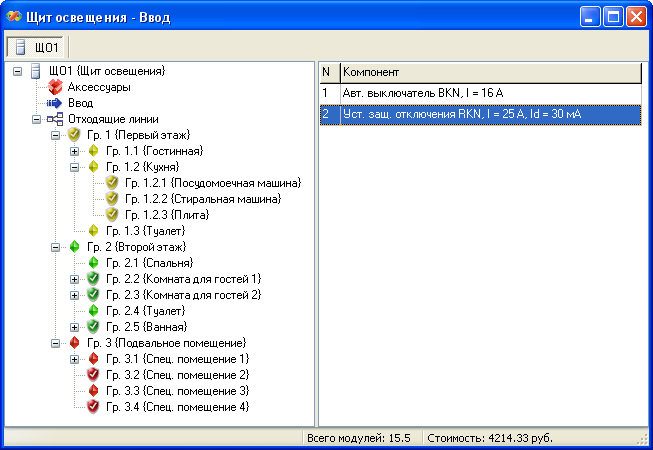This screenshot has width=653, height=450.
Task: Select Гр. 1 {Первый этаж} label
Action: [x=138, y=135]
